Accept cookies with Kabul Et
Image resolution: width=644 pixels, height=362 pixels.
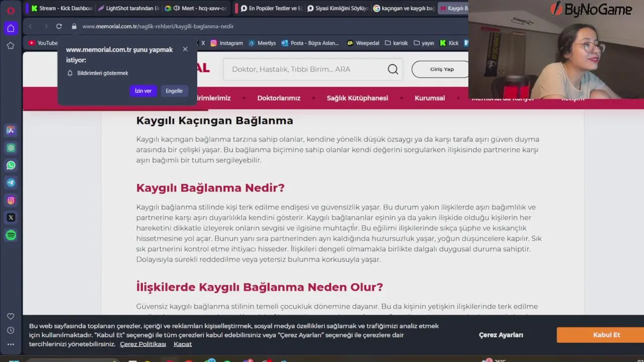click(x=600, y=335)
